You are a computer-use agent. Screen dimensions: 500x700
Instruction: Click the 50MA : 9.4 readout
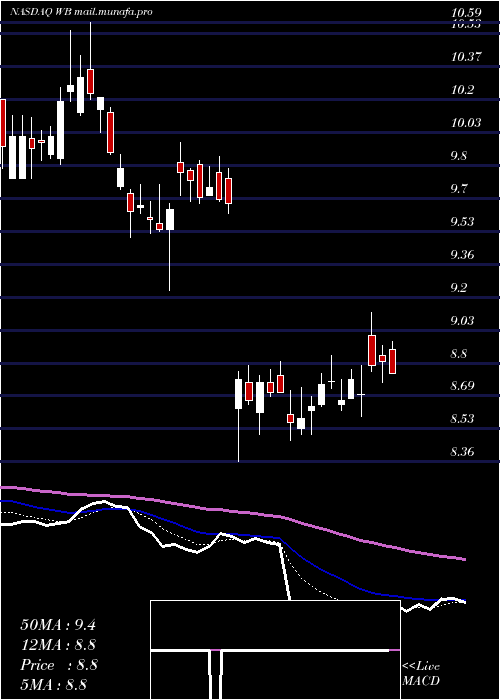point(58,625)
